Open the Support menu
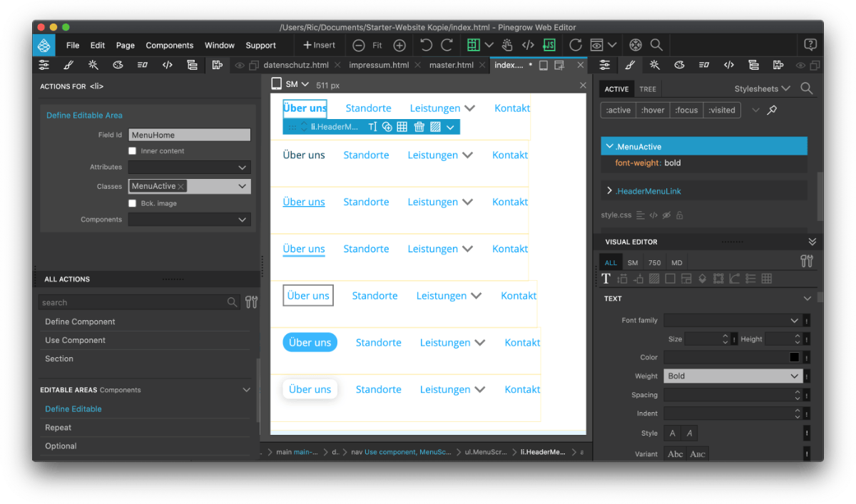 pos(261,45)
